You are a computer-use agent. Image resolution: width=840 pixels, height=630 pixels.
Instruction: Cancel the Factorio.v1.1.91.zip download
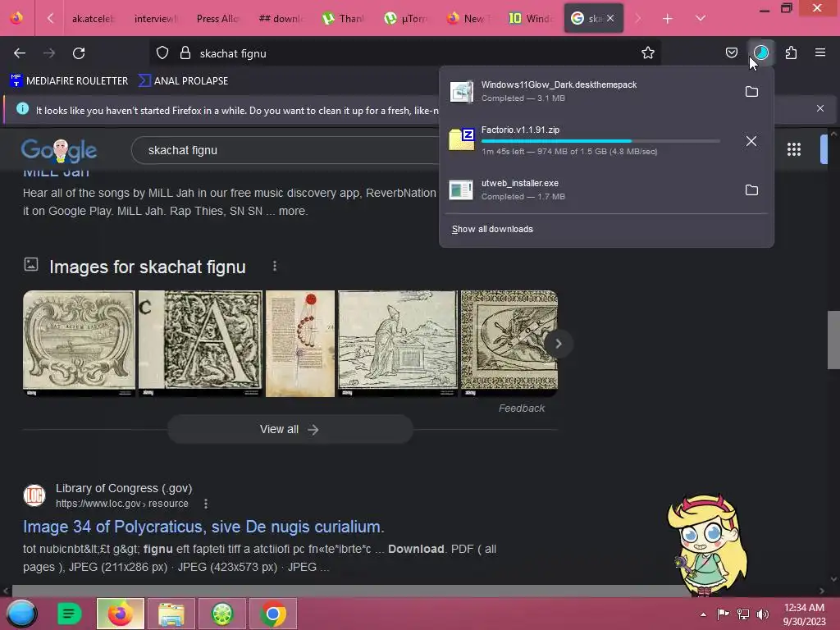click(751, 141)
